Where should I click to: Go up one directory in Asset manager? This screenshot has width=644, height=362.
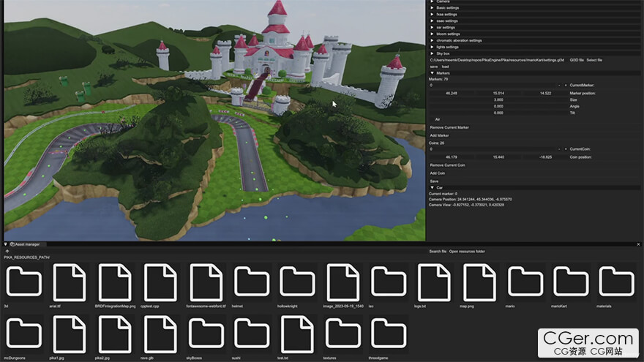pos(7,251)
